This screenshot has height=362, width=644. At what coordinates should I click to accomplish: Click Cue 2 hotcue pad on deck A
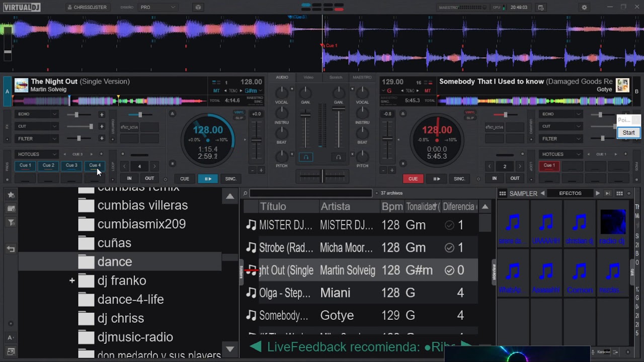48,165
